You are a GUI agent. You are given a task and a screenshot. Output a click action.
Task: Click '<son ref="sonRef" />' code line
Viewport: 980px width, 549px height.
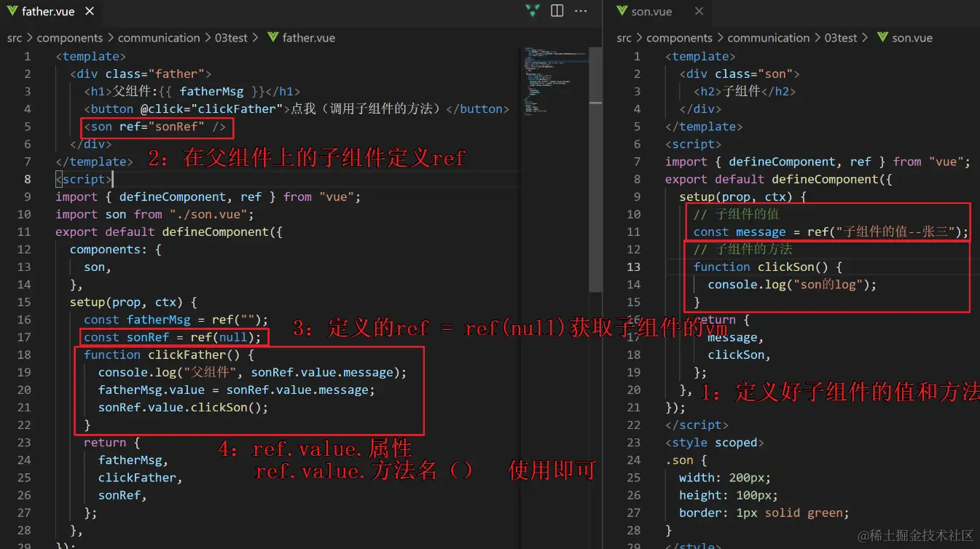(x=155, y=127)
